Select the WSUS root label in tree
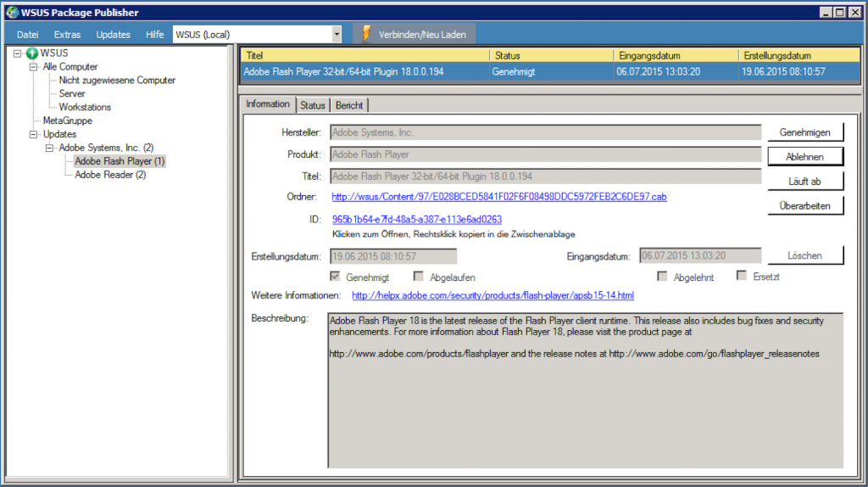Viewport: 868px width, 487px height. pos(54,53)
